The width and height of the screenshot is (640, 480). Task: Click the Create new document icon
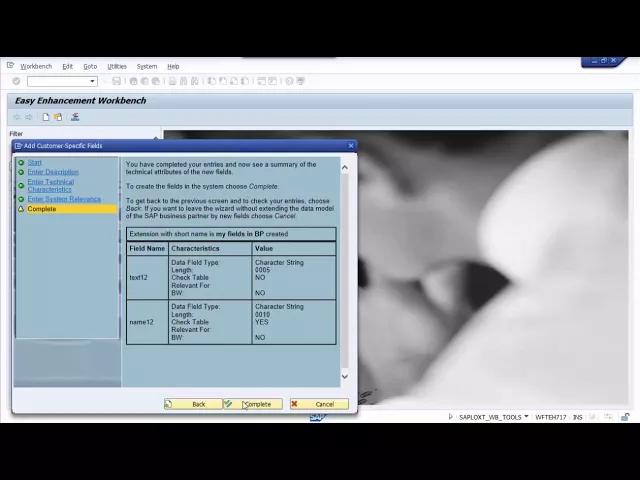(x=46, y=117)
